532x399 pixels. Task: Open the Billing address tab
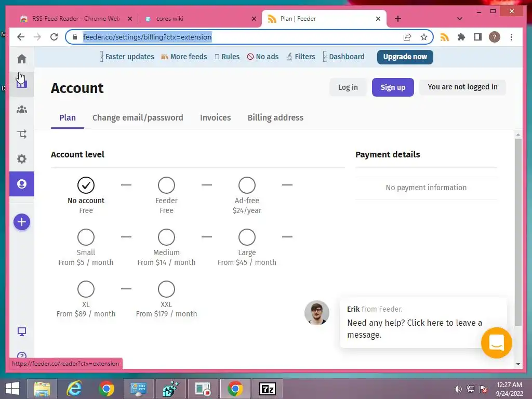(275, 118)
